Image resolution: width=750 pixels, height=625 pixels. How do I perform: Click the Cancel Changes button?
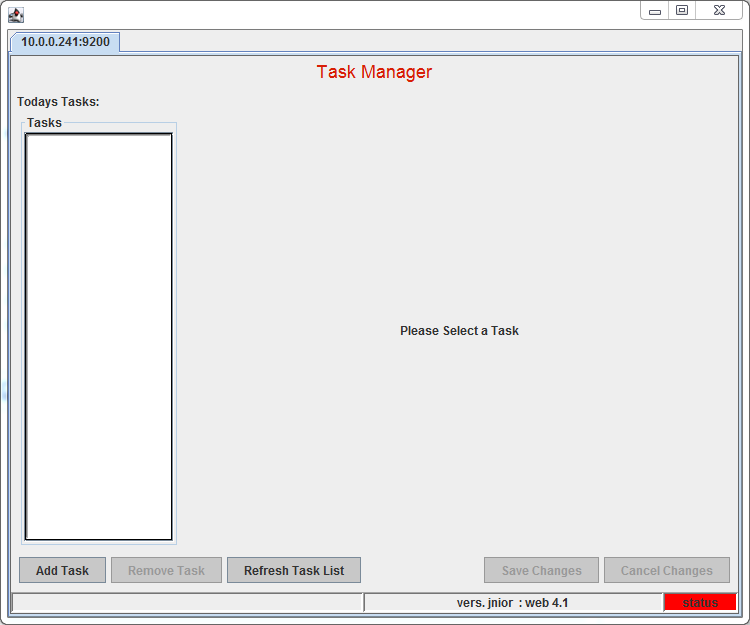[x=667, y=570]
